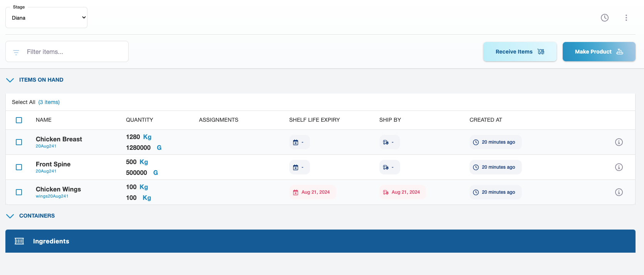Check the select-all header checkbox

coord(19,120)
